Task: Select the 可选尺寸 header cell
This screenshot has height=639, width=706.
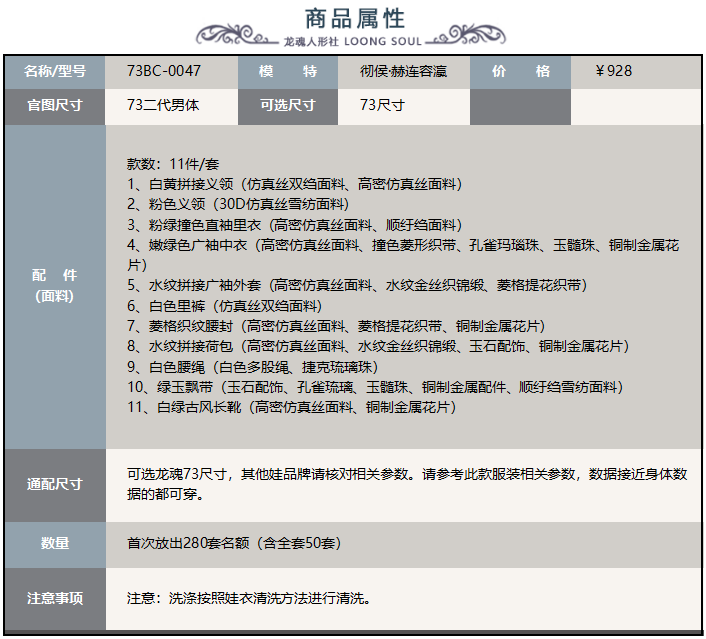Action: pos(287,106)
